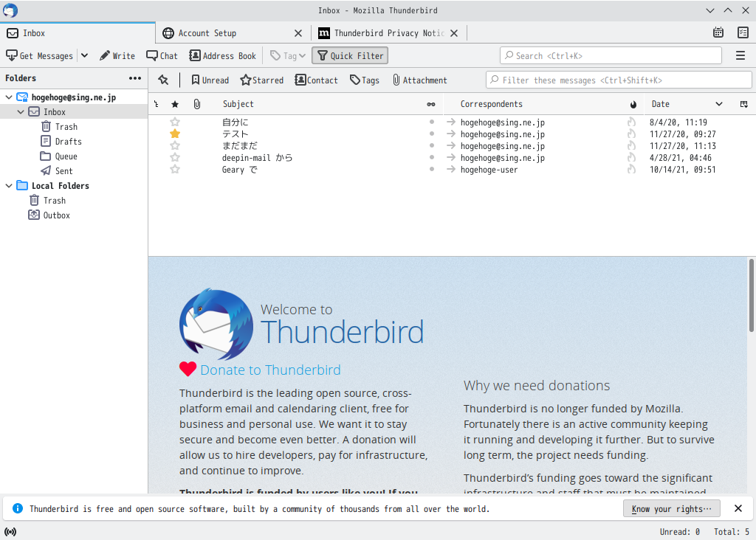Dismiss the notification bar
This screenshot has height=540, width=756.
click(x=738, y=508)
